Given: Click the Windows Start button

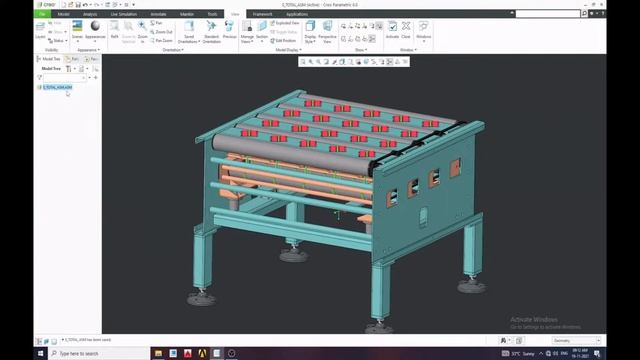Looking at the screenshot, I should click(x=40, y=353).
